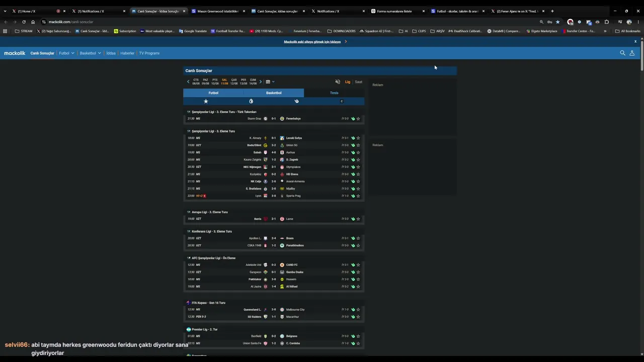Image resolution: width=644 pixels, height=362 pixels.
Task: Open betting icon for CSKA 1948 match
Action: pos(353,245)
